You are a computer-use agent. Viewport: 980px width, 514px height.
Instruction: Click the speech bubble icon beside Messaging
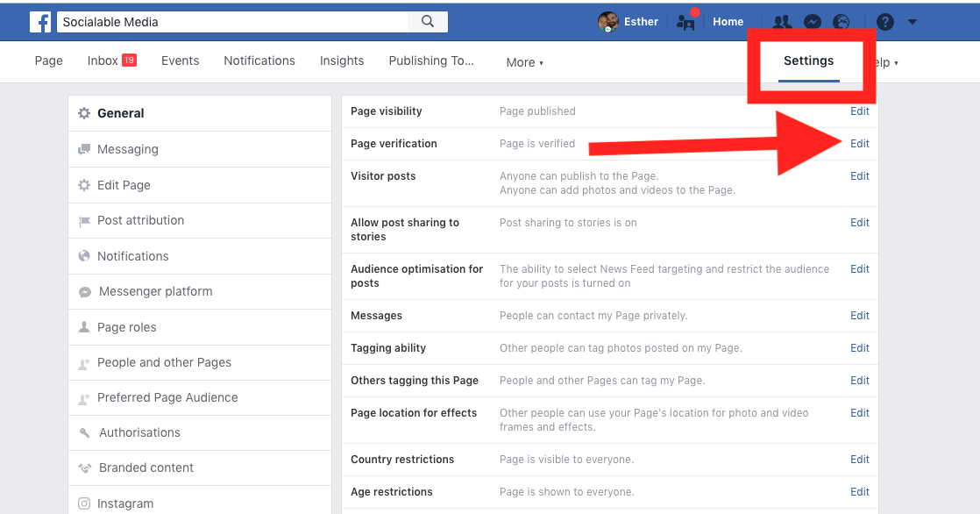83,149
